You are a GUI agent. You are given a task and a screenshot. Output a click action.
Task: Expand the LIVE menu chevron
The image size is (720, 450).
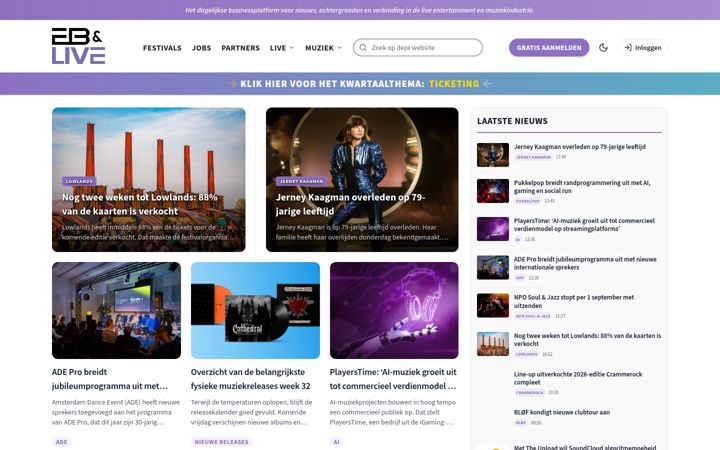click(x=291, y=47)
